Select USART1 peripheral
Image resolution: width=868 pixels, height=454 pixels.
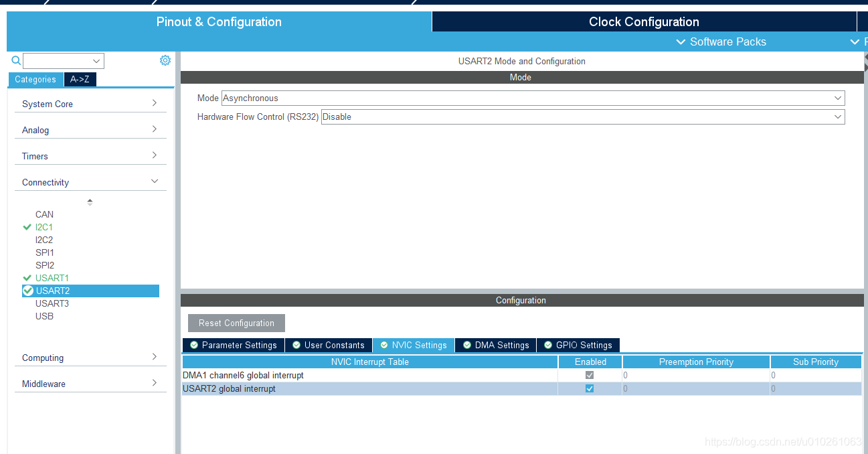[x=52, y=278]
